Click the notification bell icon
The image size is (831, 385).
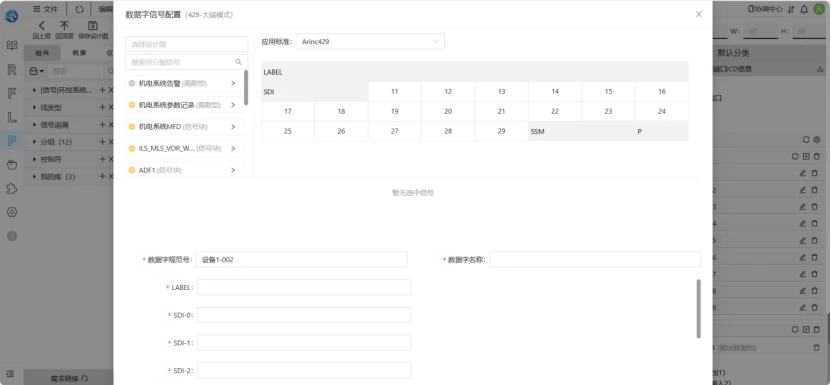coord(804,9)
